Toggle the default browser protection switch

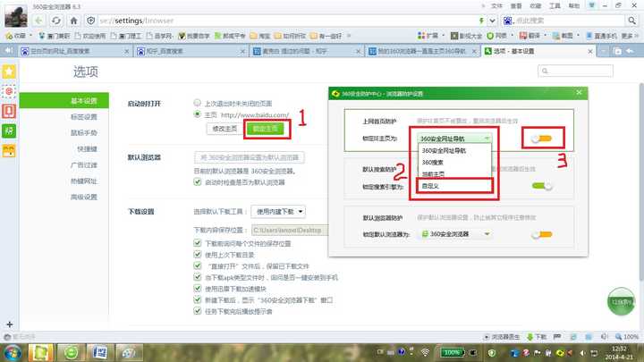coord(542,234)
